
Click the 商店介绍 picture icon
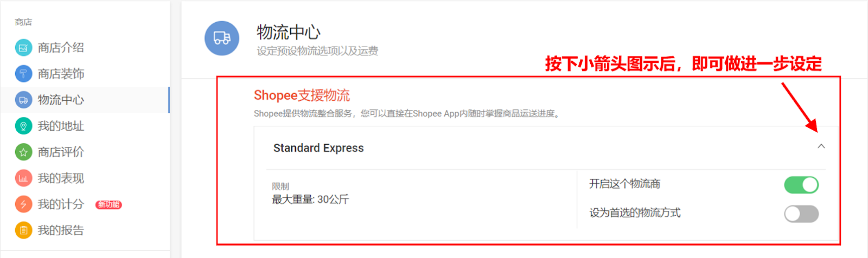click(x=23, y=48)
